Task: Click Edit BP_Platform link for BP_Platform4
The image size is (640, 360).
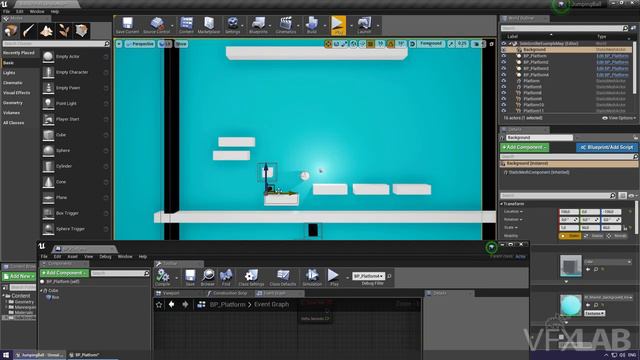Action: coord(612,75)
